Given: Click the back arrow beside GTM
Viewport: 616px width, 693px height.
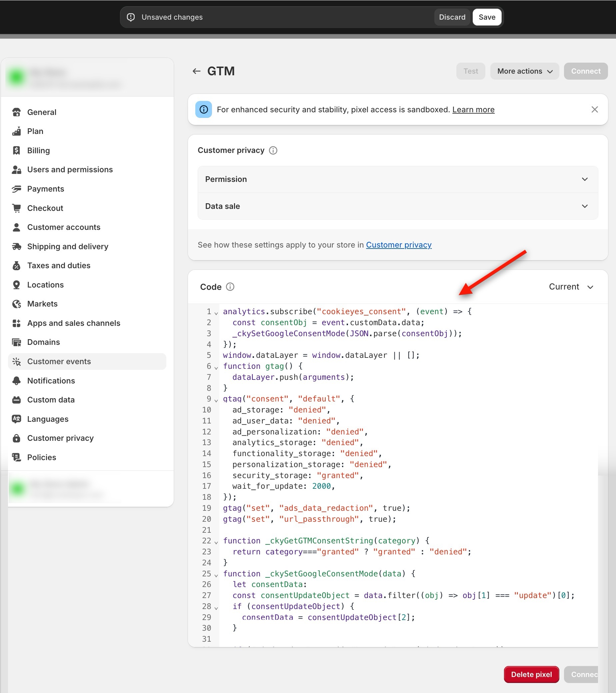Looking at the screenshot, I should pos(196,71).
